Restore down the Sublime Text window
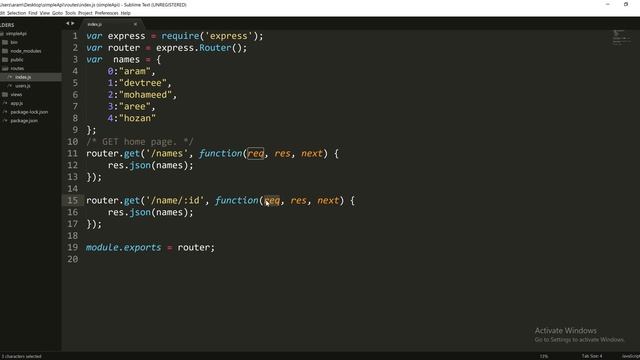This screenshot has height=360, width=640. 626,4
